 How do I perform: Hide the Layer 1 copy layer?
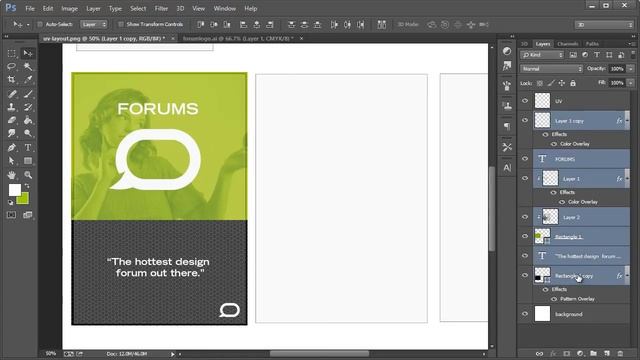525,120
